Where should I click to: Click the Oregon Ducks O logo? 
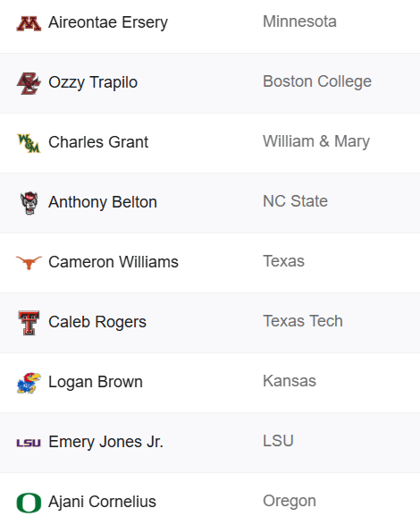coord(29,503)
